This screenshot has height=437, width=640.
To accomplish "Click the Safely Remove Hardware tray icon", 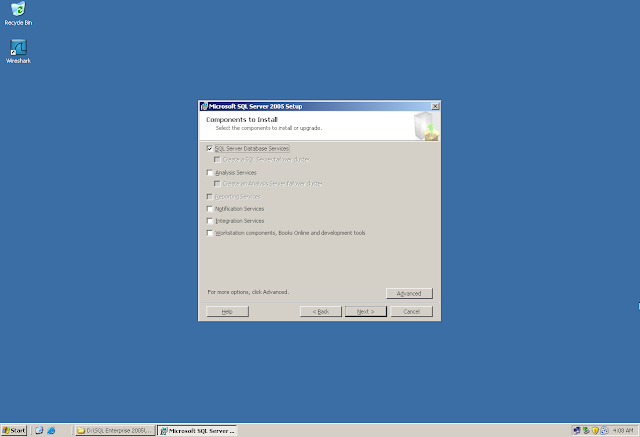I will click(x=586, y=430).
